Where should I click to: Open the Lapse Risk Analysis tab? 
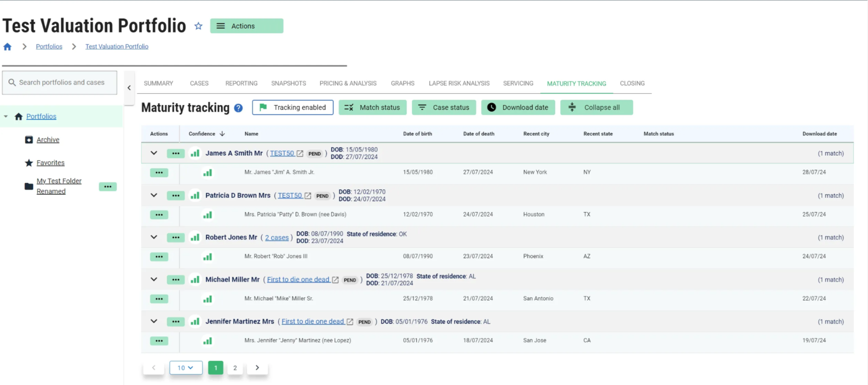pyautogui.click(x=459, y=84)
